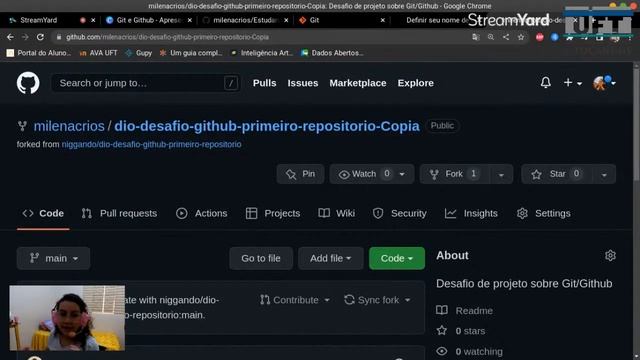
Task: Click the translate page icon
Action: coord(476,37)
